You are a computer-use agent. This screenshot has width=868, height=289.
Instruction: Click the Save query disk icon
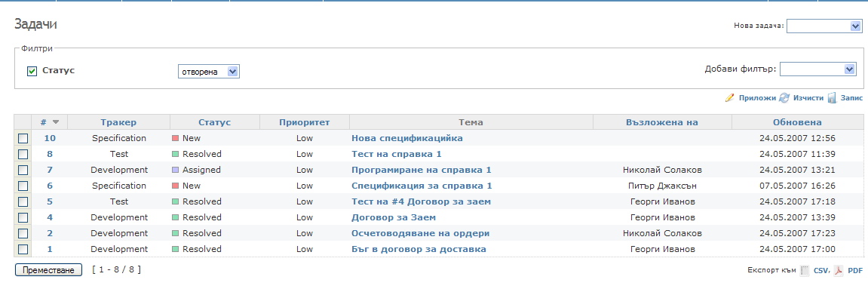click(x=832, y=98)
